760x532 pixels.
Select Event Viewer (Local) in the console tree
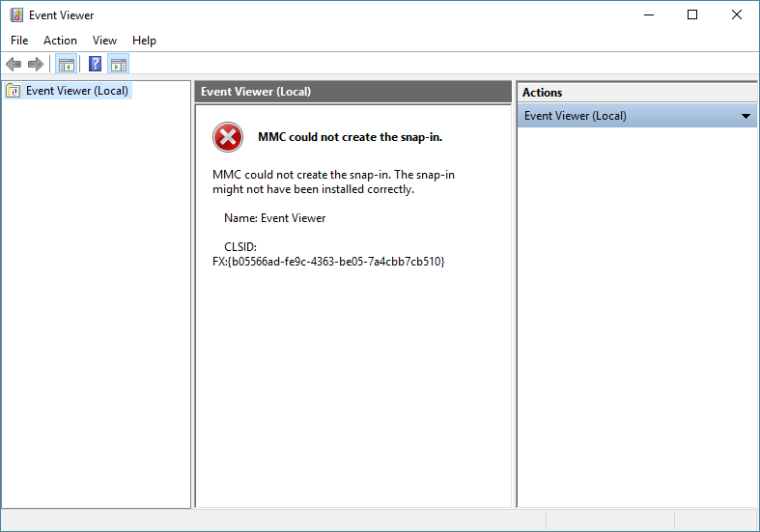76,91
